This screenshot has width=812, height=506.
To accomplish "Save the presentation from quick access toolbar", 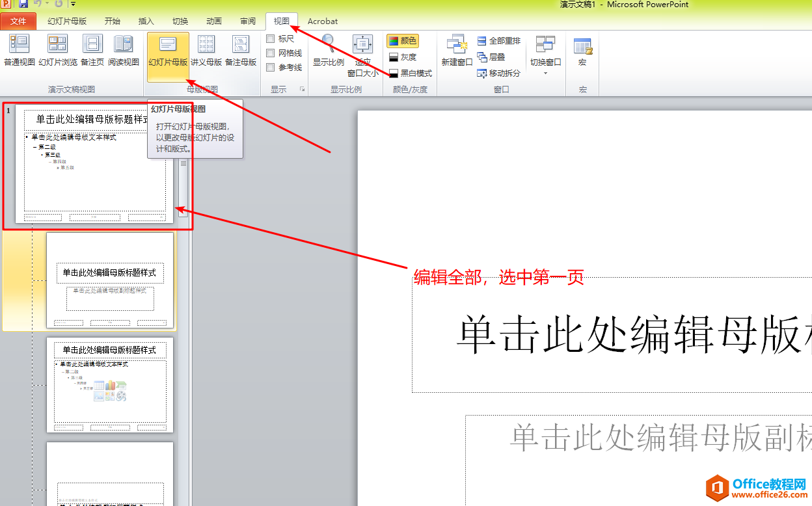I will (x=23, y=4).
